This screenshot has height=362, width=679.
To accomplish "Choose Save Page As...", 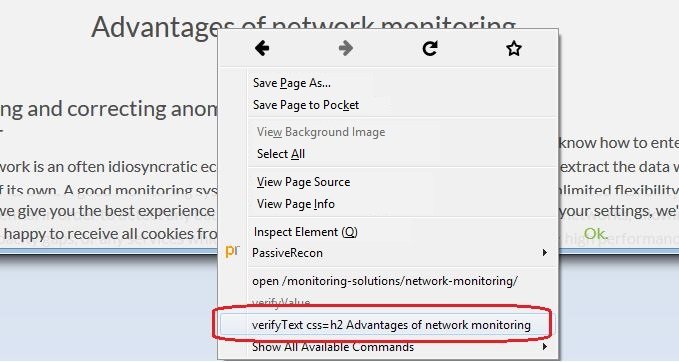I will tap(292, 83).
